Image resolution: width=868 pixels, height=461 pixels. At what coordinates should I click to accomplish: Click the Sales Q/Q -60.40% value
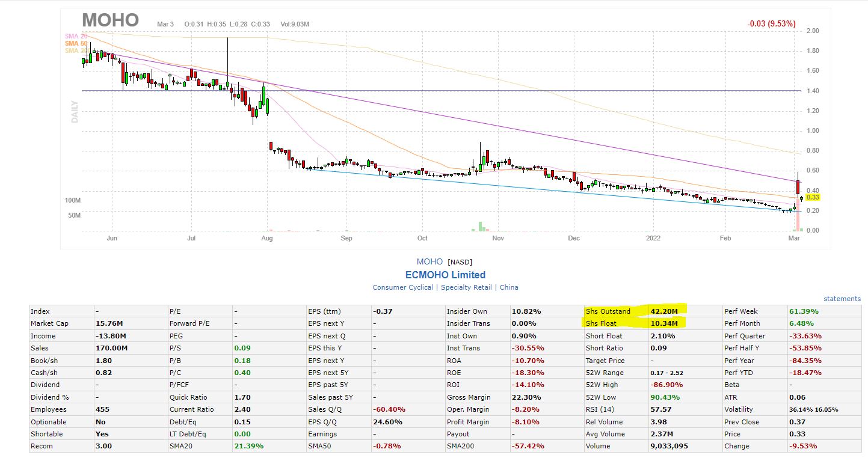tap(389, 409)
